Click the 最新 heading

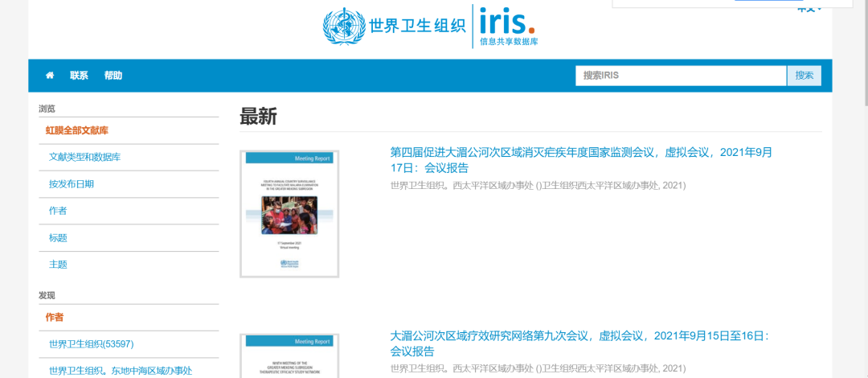[x=258, y=117]
